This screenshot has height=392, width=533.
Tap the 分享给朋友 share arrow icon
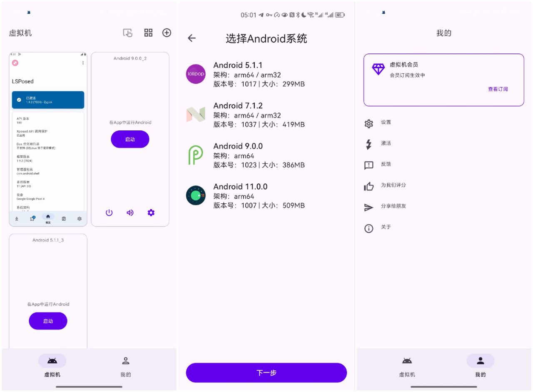point(369,207)
